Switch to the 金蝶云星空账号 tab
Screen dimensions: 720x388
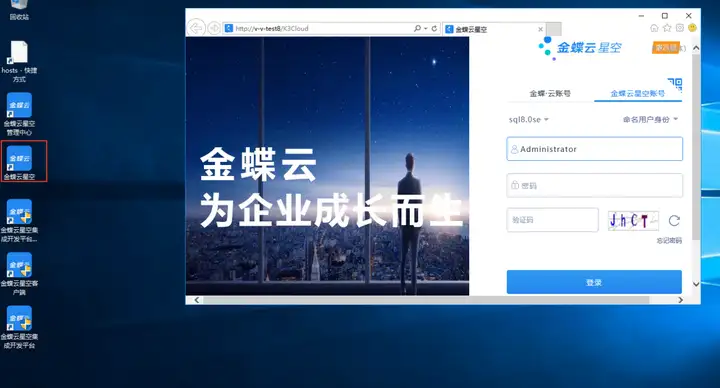tap(637, 94)
